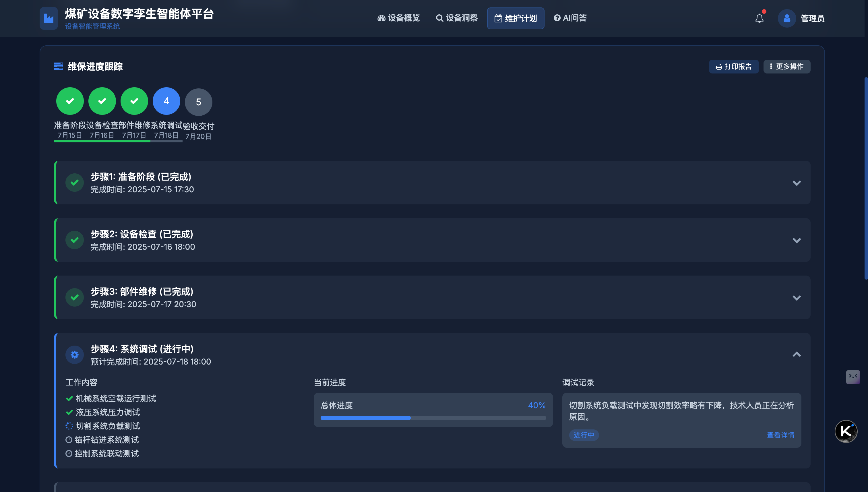Open the notification bell
868x492 pixels.
pos(759,18)
